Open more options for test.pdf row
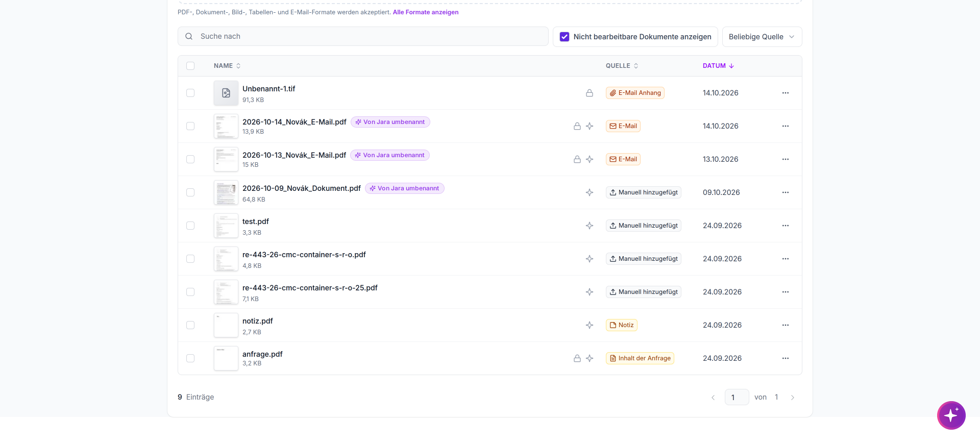Viewport: 980px width, 444px height. pos(786,226)
